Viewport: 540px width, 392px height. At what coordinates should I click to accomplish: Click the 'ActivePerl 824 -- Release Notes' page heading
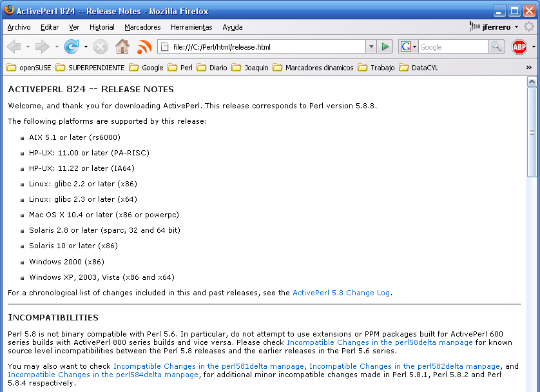pyautogui.click(x=91, y=89)
